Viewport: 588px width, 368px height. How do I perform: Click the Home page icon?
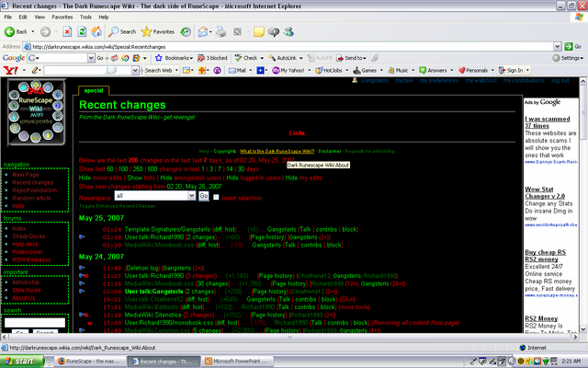click(96, 32)
